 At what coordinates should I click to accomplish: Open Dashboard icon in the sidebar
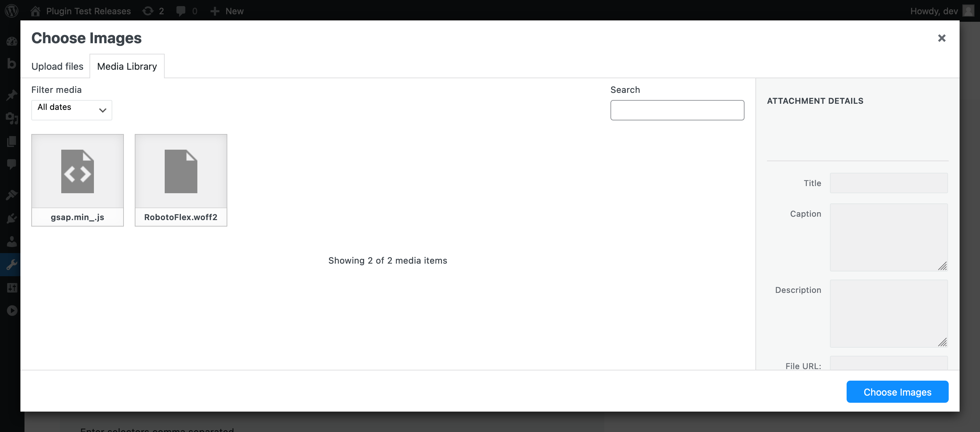(x=12, y=41)
